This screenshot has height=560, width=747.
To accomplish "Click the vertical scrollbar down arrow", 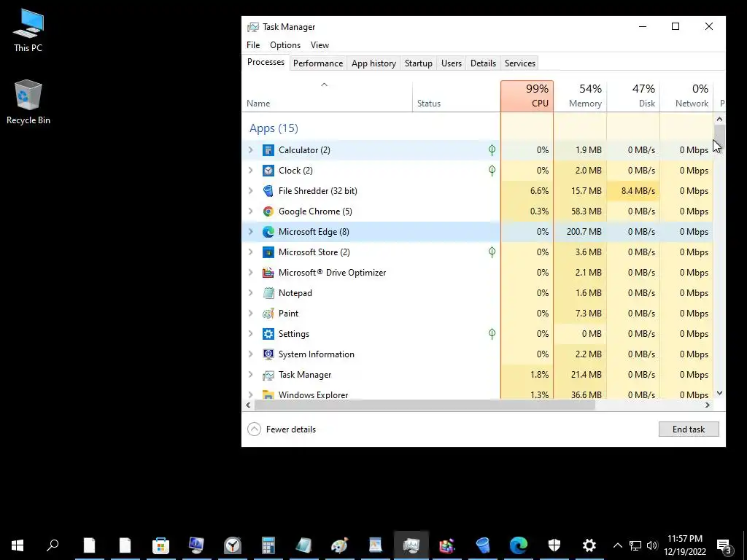I will 719,393.
